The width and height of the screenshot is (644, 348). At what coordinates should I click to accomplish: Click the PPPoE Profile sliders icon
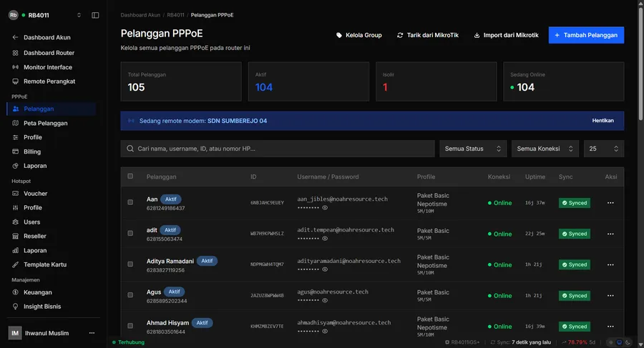tap(16, 137)
